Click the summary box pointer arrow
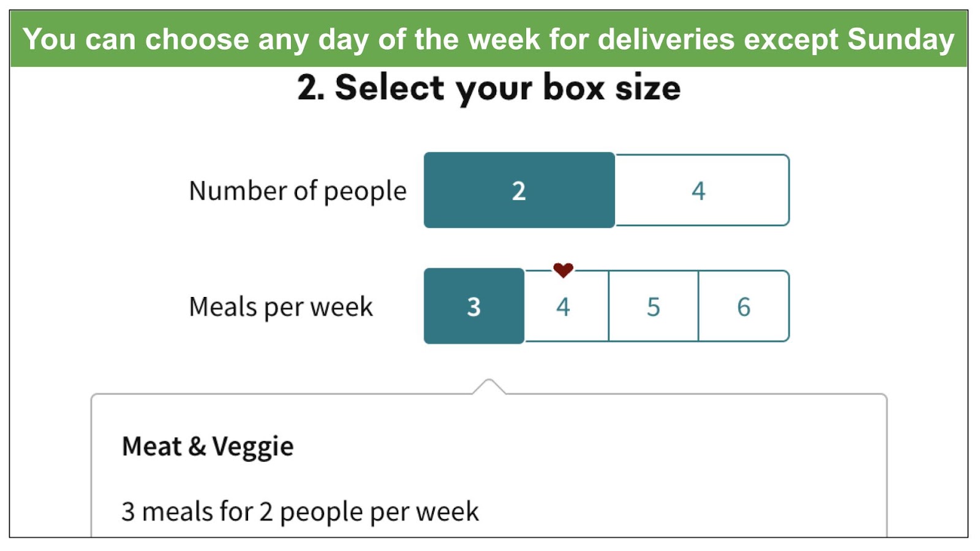Image resolution: width=980 pixels, height=551 pixels. coord(489,386)
